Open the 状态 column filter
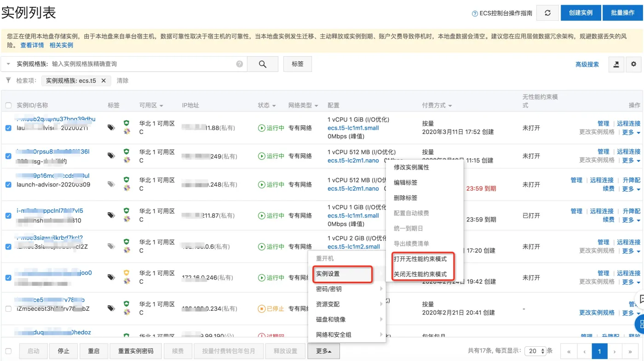 [x=274, y=105]
